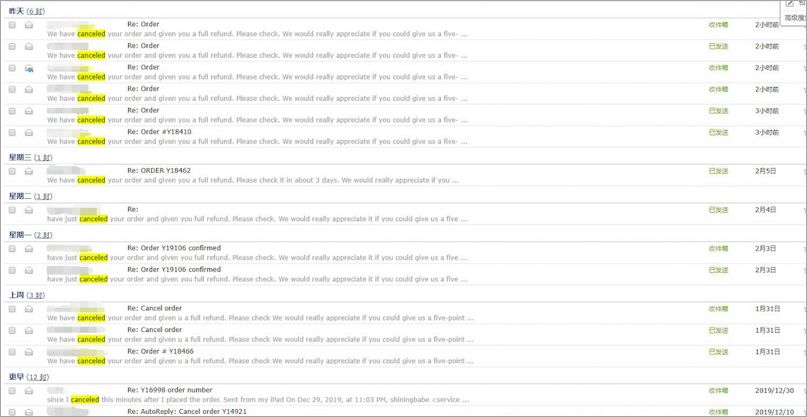Click envelope icon of Order # Y18466 email
Screen dimensions: 807x417
30,352
